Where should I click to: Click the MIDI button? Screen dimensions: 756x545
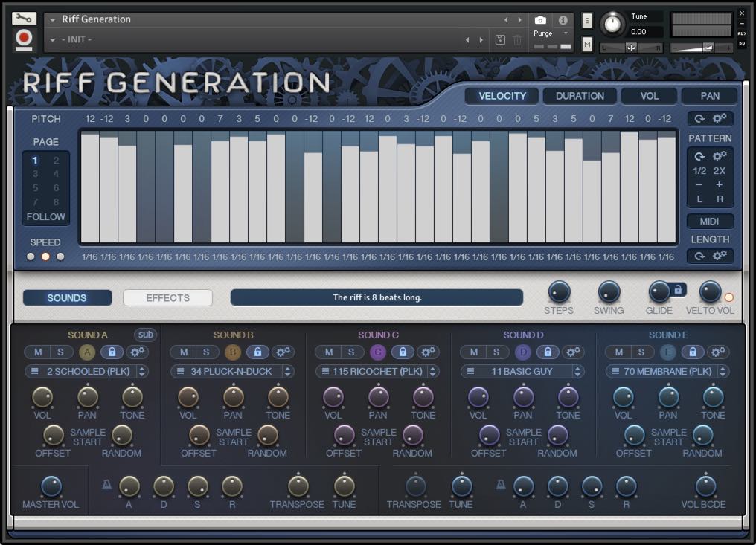tap(709, 221)
